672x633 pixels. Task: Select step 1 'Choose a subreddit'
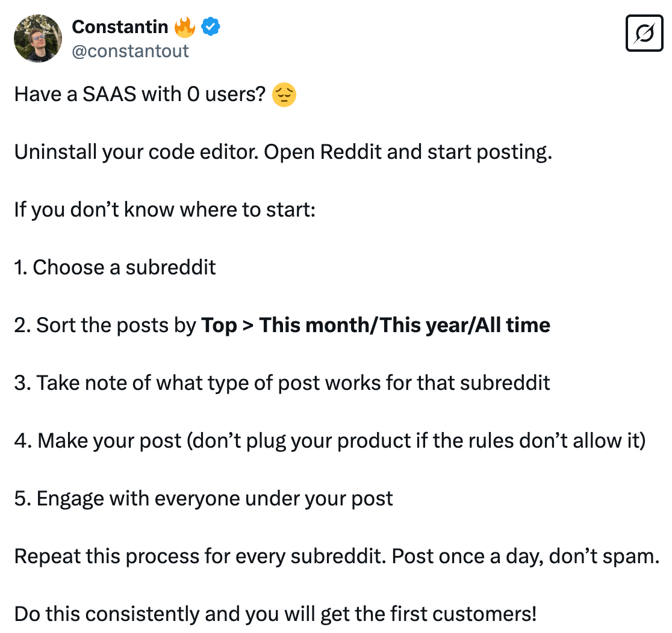click(x=114, y=267)
